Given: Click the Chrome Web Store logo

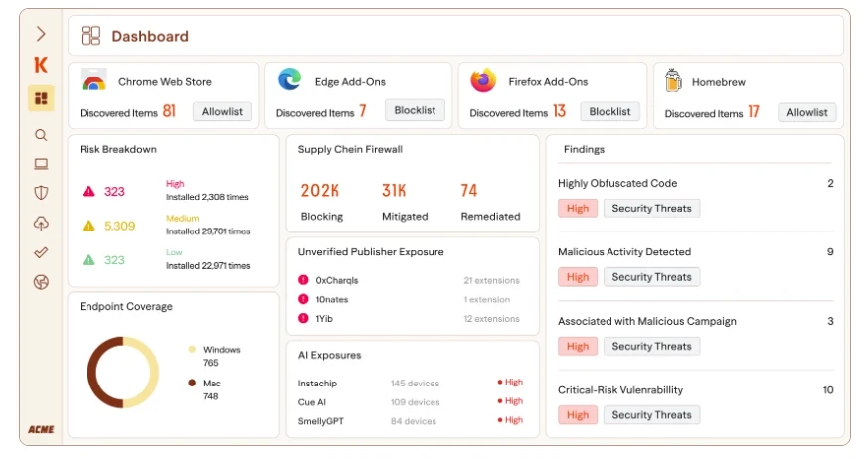Looking at the screenshot, I should click(94, 82).
